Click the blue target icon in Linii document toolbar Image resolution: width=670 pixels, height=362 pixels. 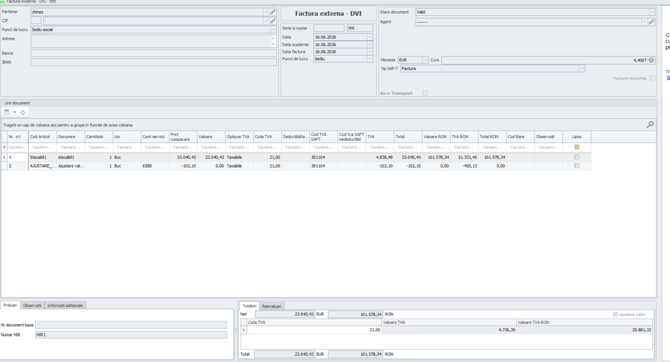(23, 112)
